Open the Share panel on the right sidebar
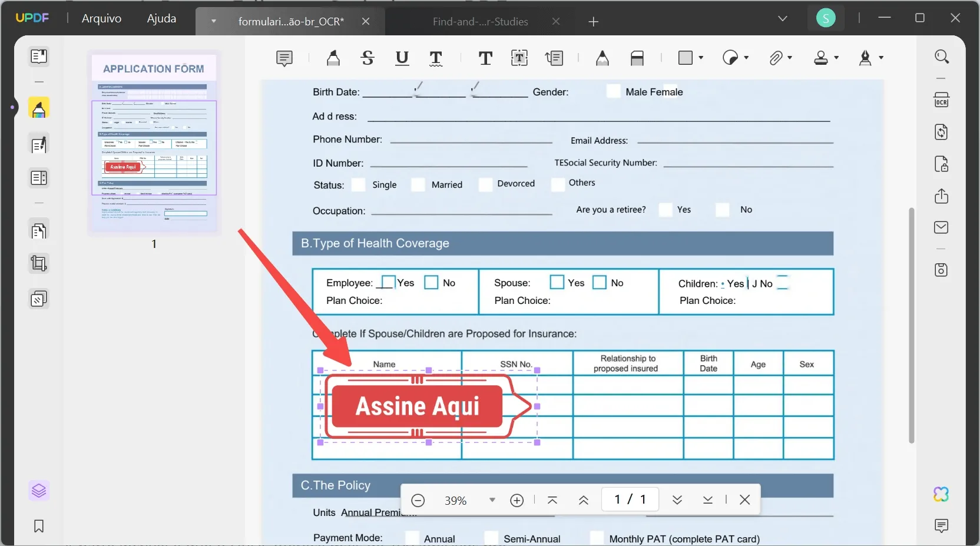This screenshot has width=980, height=546. [x=941, y=196]
